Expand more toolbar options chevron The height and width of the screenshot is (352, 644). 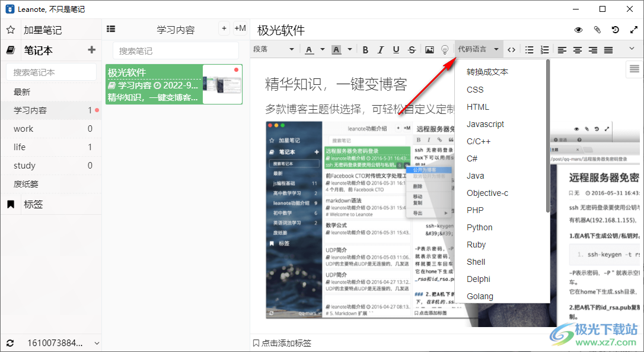[x=632, y=49]
